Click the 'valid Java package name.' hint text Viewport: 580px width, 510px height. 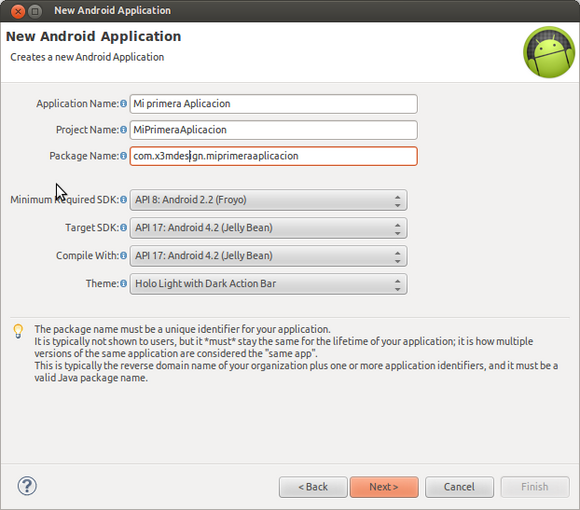tap(91, 378)
